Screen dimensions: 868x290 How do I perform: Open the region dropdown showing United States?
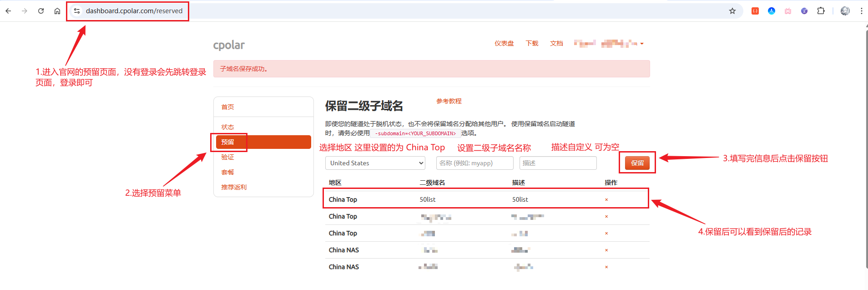375,163
